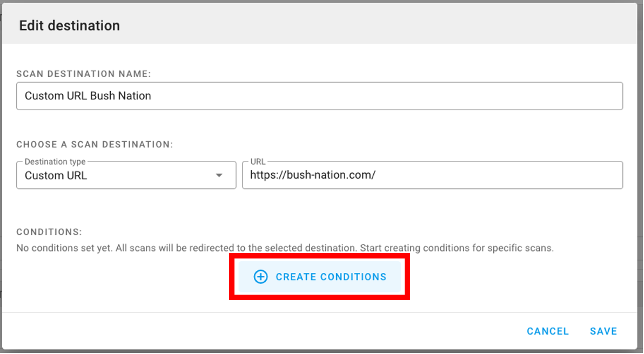This screenshot has width=644, height=354.
Task: Click the 'Destination type' floating label
Action: (x=55, y=161)
